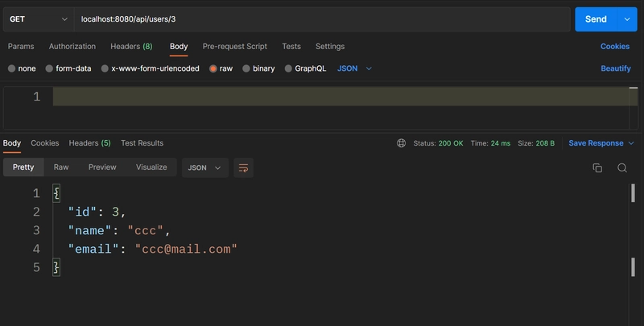The width and height of the screenshot is (644, 326).
Task: Open the Pre-request Script tab
Action: (x=234, y=47)
